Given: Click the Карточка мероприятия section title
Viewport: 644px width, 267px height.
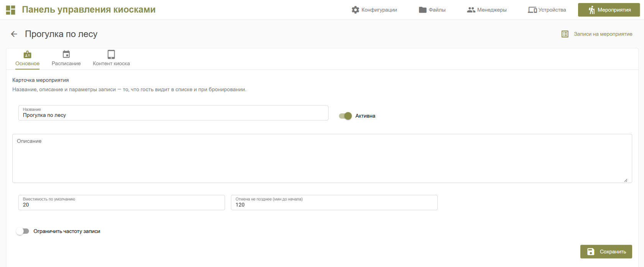Looking at the screenshot, I should coord(41,80).
